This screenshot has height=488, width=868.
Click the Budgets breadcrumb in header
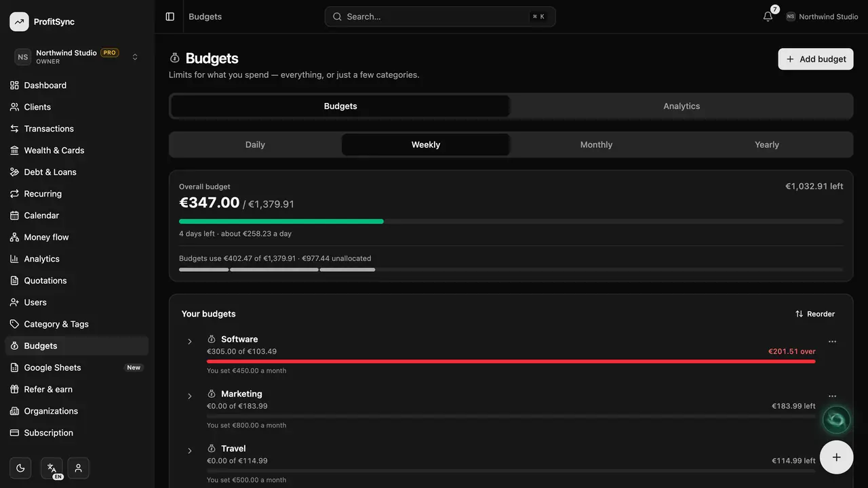pyautogui.click(x=205, y=16)
